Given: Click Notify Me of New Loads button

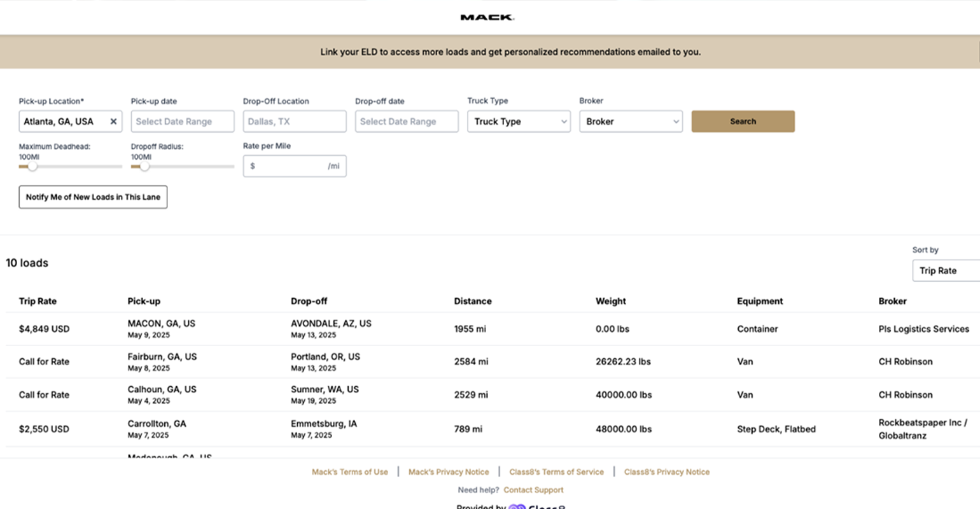Looking at the screenshot, I should click(x=93, y=197).
